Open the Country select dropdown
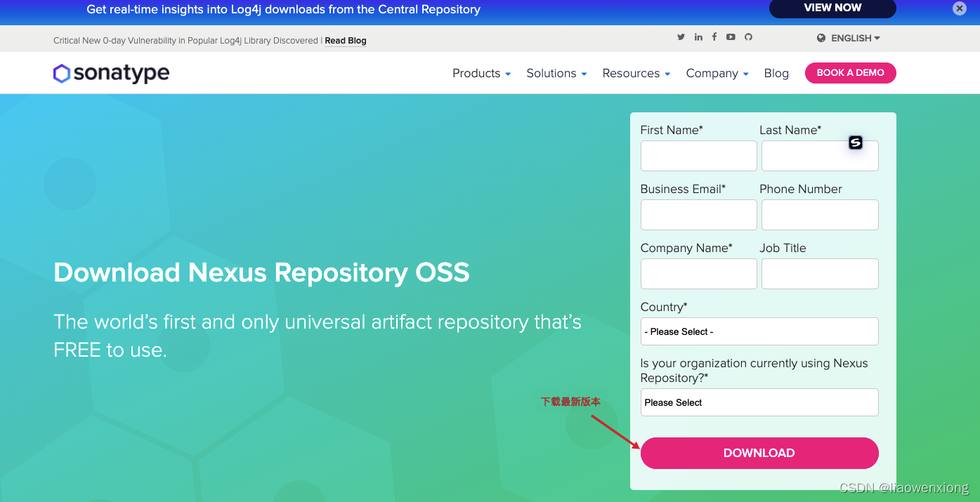The width and height of the screenshot is (980, 502). [759, 331]
